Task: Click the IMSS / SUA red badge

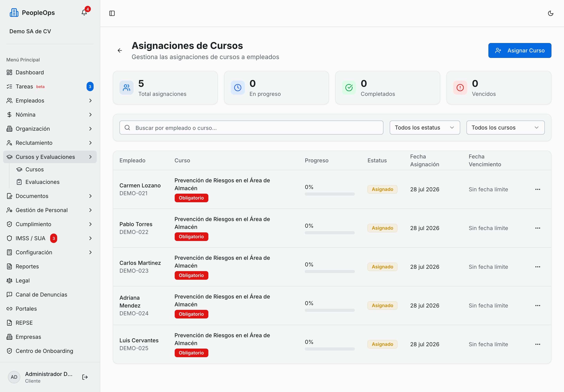Action: click(53, 238)
